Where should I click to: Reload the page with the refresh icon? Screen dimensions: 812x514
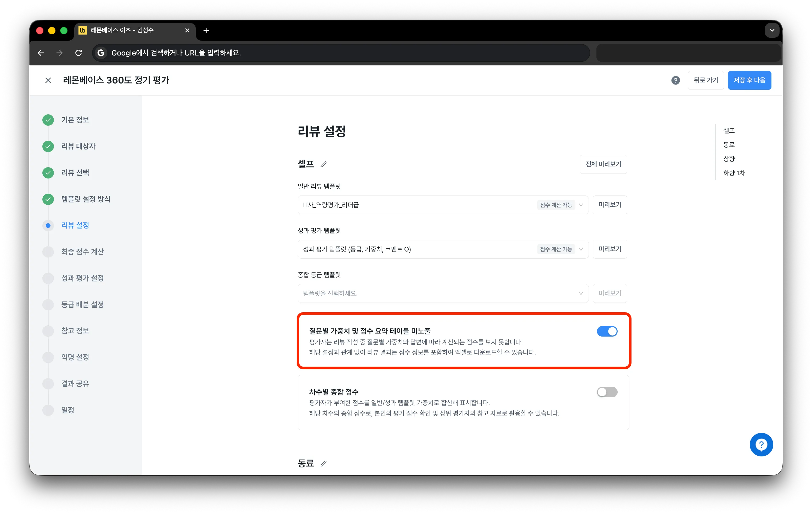click(78, 53)
